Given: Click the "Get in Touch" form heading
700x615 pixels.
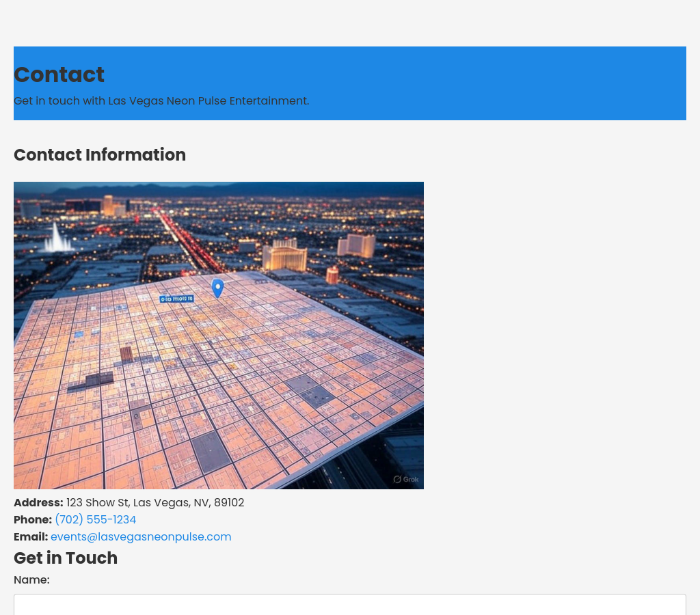Looking at the screenshot, I should [66, 558].
